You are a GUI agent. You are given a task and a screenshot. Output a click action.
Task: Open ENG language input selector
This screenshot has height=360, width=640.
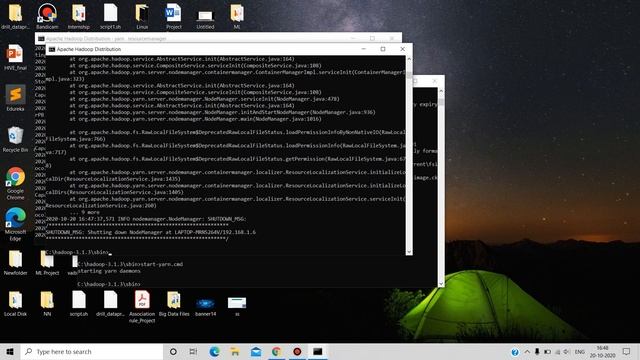coord(580,352)
